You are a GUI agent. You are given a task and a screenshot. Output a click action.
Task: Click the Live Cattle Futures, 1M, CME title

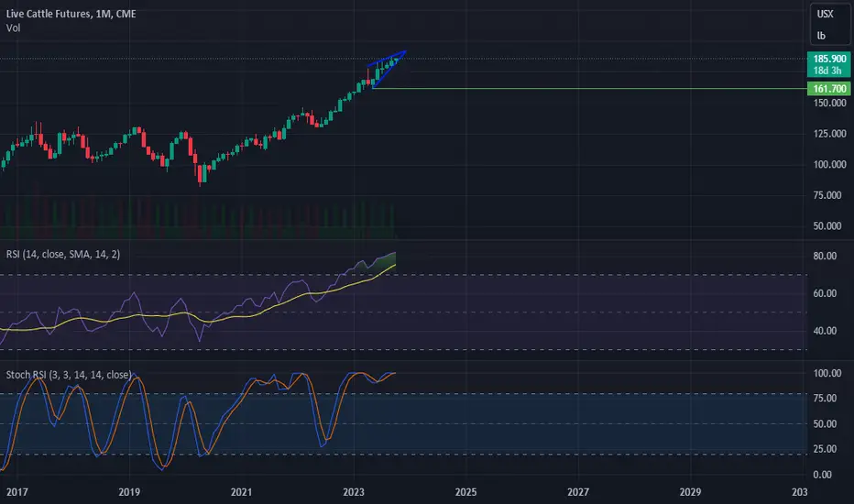point(71,14)
